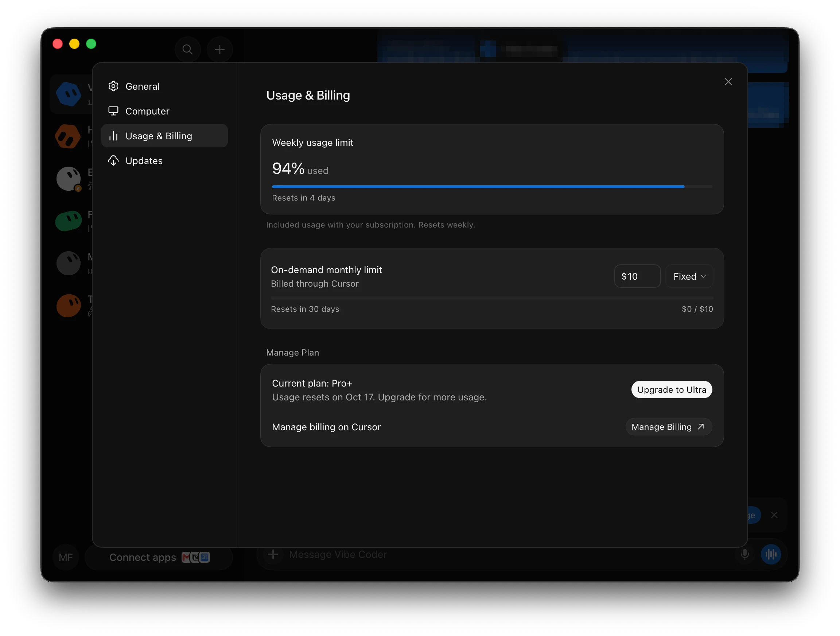The image size is (840, 636).
Task: Click the plus attachment icon in message bar
Action: 273,554
